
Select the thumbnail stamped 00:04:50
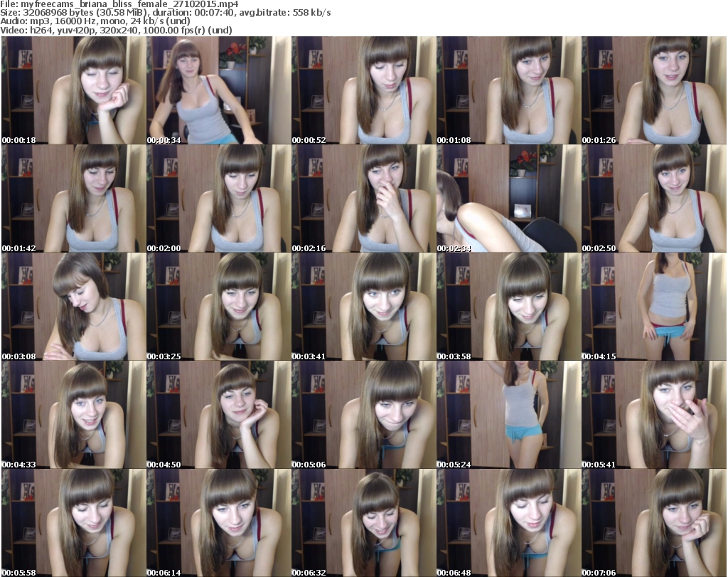[x=219, y=415]
